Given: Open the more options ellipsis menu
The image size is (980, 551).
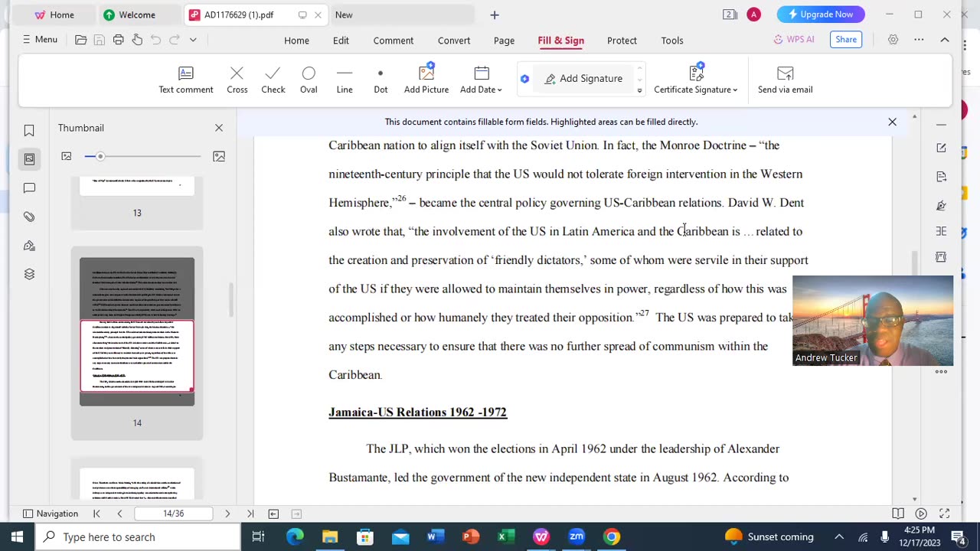Looking at the screenshot, I should (919, 40).
